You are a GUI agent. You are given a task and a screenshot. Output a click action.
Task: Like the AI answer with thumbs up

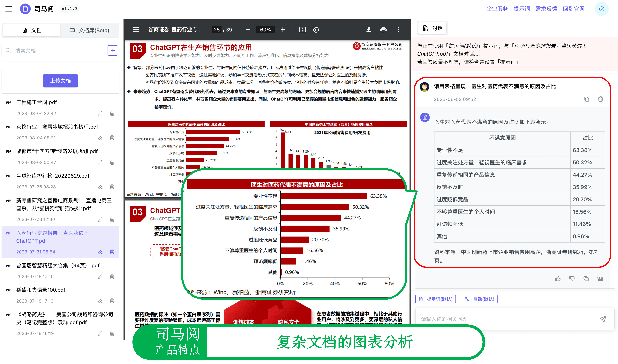click(x=558, y=279)
